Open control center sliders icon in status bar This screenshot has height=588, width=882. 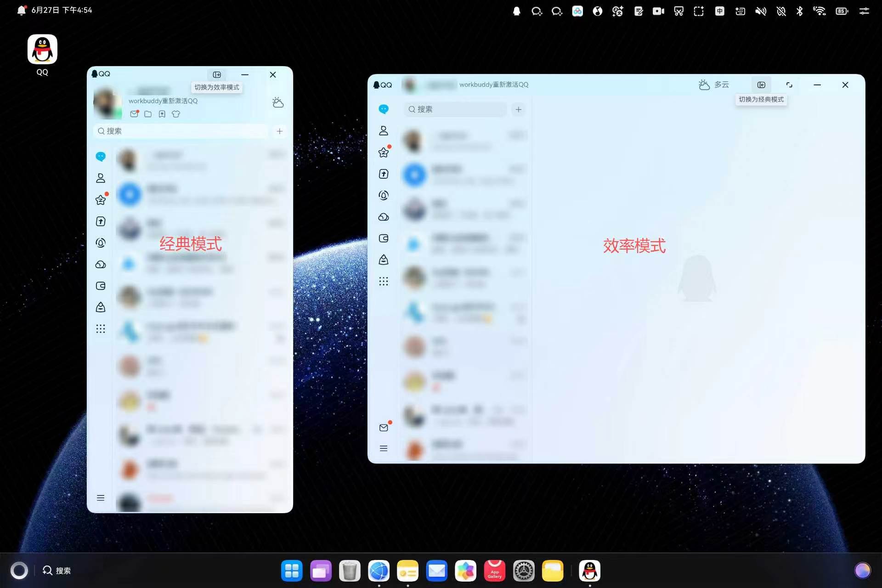(x=864, y=11)
